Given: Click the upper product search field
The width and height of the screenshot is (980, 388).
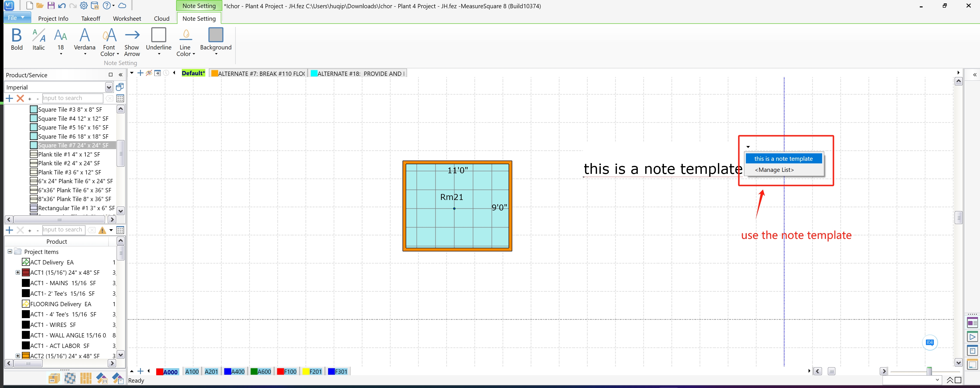Looking at the screenshot, I should pyautogui.click(x=72, y=98).
